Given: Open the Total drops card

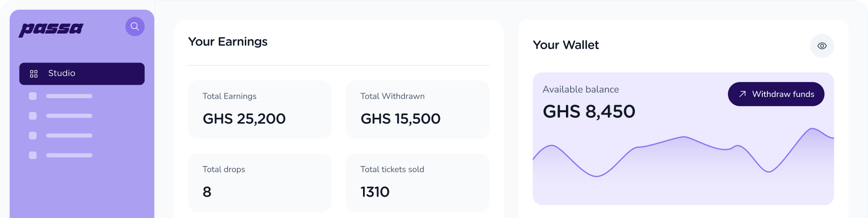Looking at the screenshot, I should click(x=259, y=182).
